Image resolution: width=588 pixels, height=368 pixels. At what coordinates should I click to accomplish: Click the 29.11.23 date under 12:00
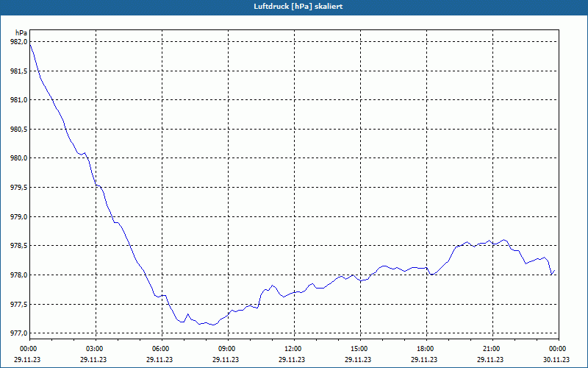[x=292, y=359]
